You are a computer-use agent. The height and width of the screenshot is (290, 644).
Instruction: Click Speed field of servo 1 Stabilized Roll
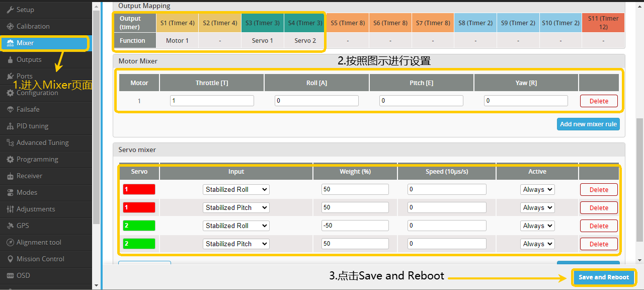click(x=447, y=189)
